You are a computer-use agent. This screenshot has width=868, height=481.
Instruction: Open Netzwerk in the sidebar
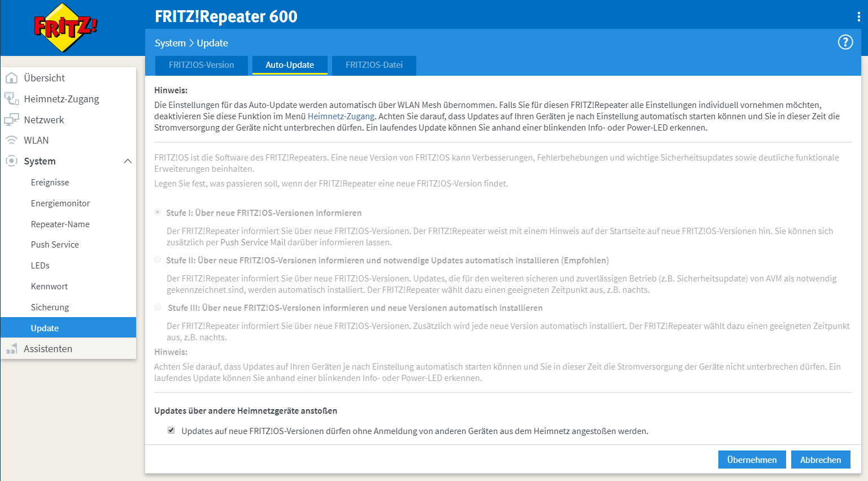pos(44,120)
